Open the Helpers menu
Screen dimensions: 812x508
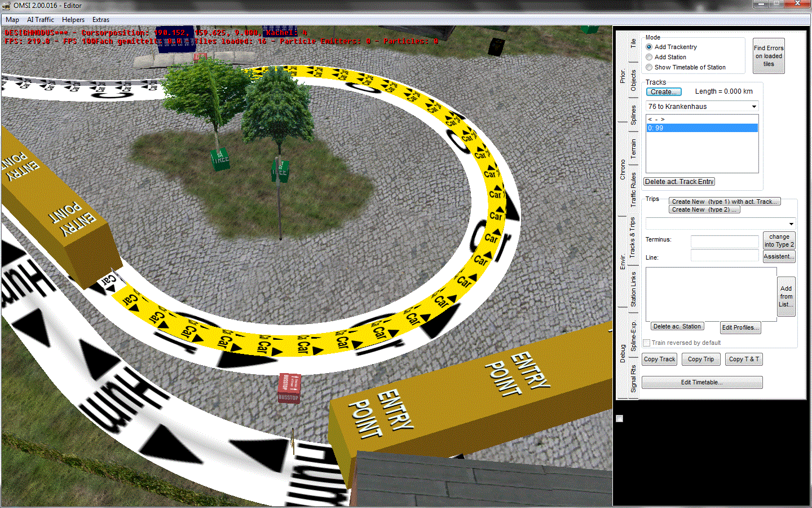pos(73,20)
